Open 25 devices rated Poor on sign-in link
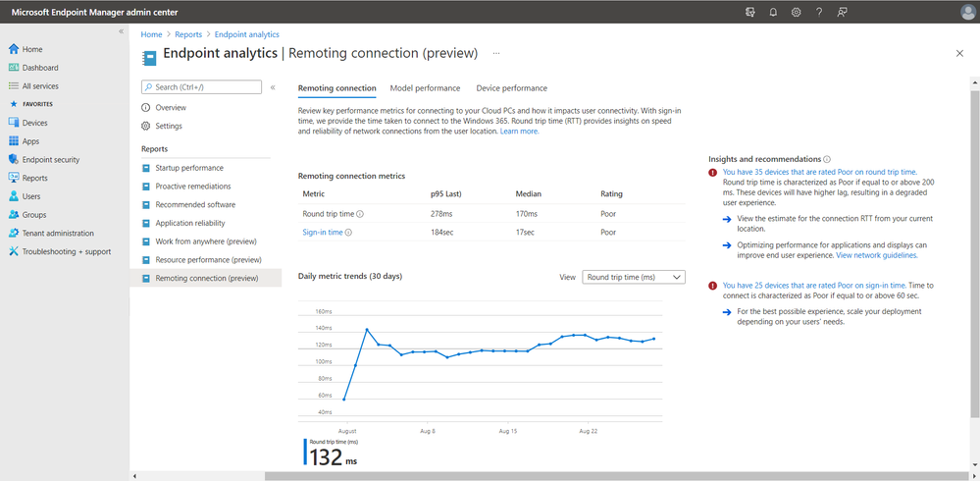Image resolution: width=980 pixels, height=481 pixels. [814, 286]
